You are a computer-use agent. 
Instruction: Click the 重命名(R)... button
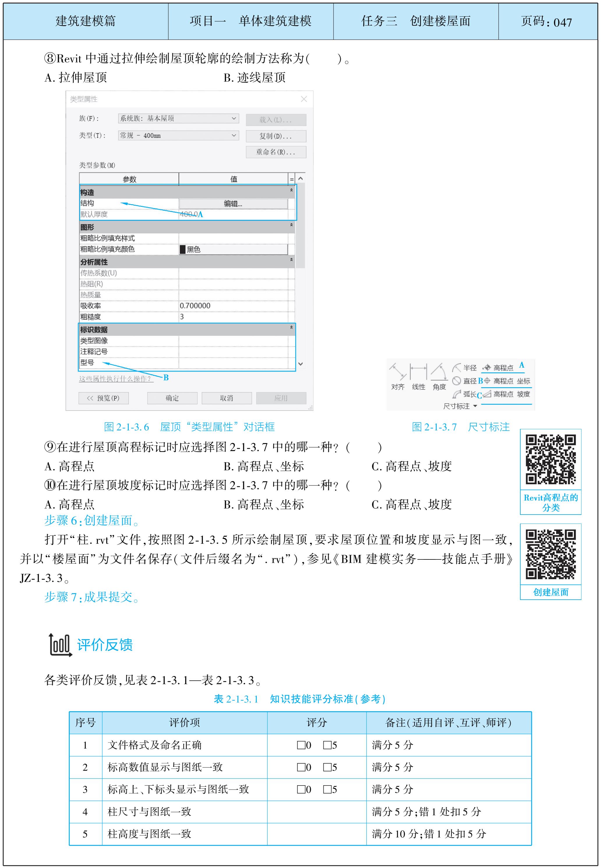[x=276, y=152]
